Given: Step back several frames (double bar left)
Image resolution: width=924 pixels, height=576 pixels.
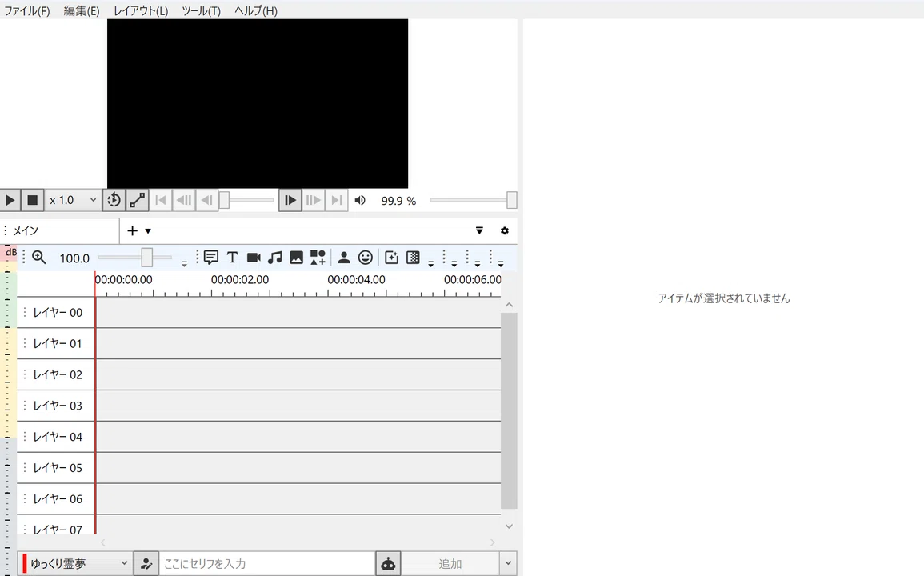Looking at the screenshot, I should 184,201.
